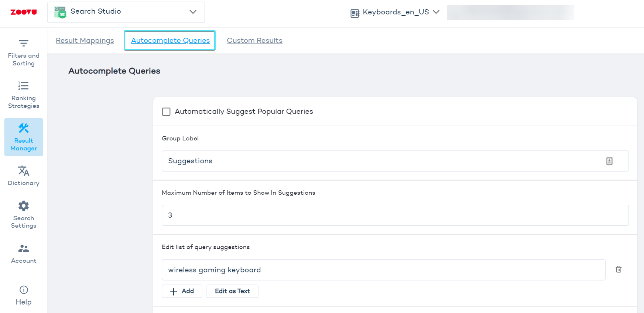Switch to the Custom Results tab
Viewport: 644px width, 313px height.
tap(254, 41)
